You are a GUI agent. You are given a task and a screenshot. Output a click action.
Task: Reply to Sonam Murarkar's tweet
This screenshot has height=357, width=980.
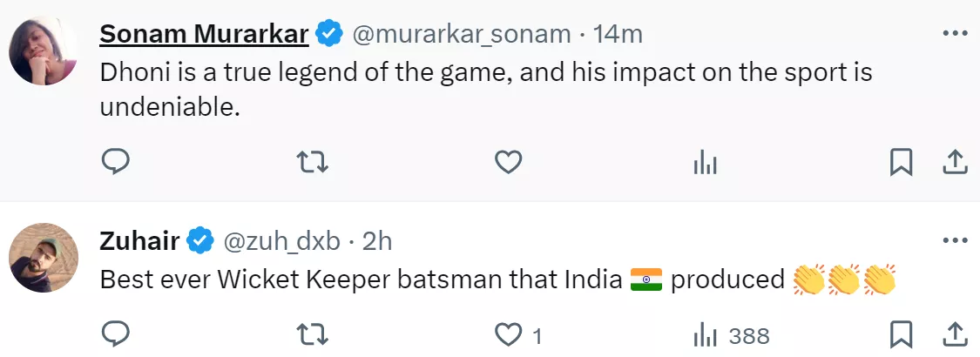pyautogui.click(x=116, y=161)
